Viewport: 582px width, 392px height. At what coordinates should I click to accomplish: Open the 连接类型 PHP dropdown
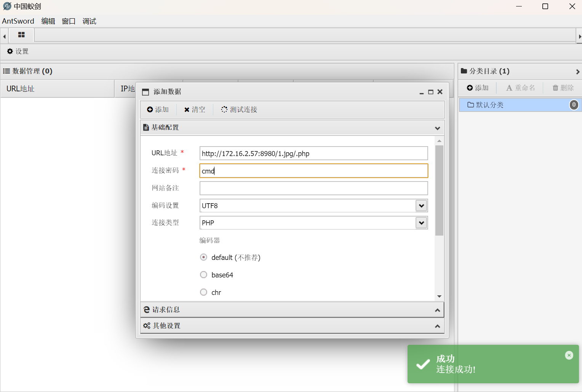(x=421, y=223)
